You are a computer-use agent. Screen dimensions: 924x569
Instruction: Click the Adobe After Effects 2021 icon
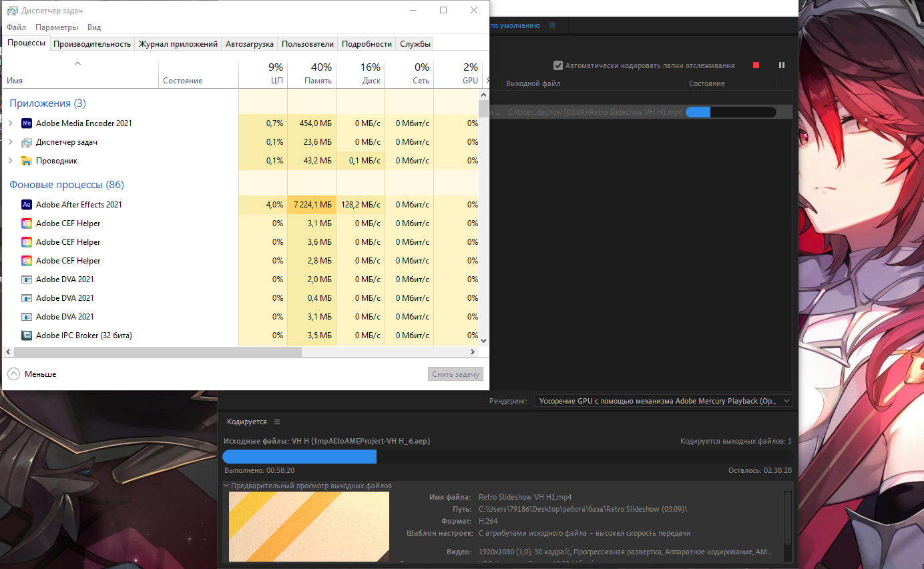[27, 205]
